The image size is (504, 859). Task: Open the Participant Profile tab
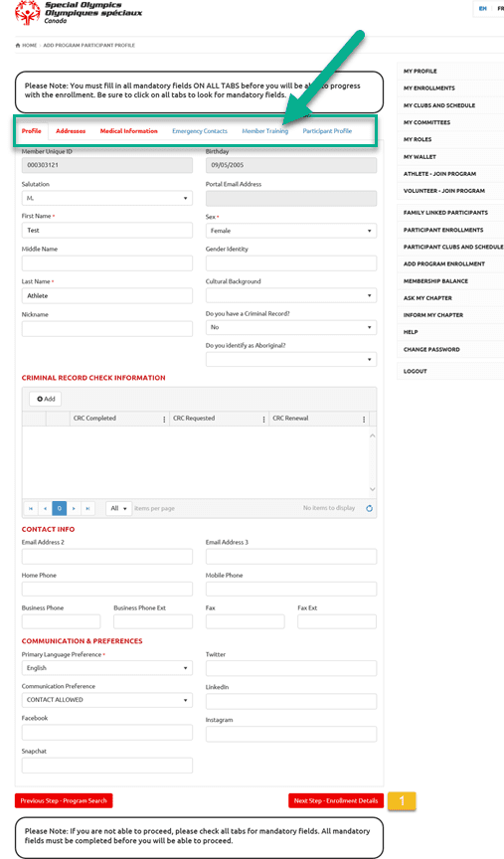[x=327, y=131]
